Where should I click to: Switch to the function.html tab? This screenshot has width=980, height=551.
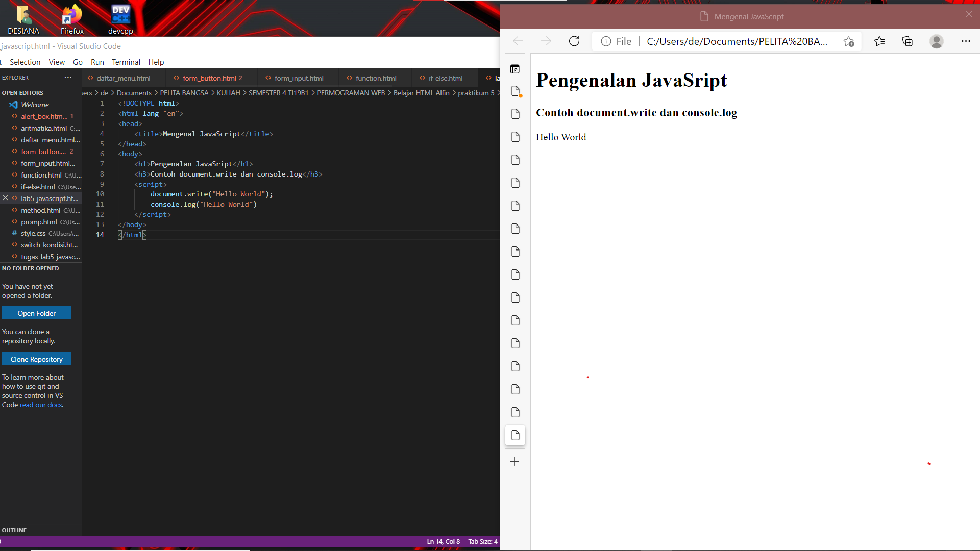[x=376, y=78]
